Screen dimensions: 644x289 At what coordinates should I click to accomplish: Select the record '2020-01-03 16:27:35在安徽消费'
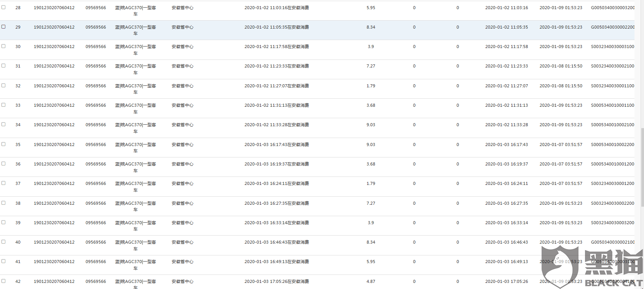pos(277,203)
